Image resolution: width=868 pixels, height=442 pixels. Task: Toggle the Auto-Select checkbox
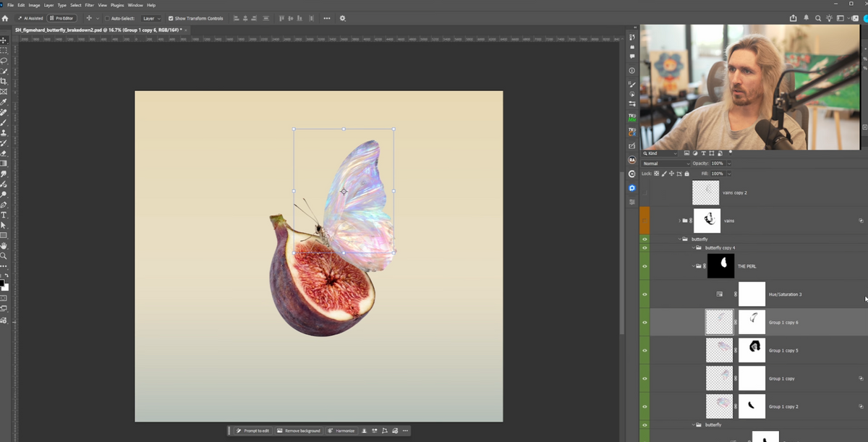coord(107,18)
